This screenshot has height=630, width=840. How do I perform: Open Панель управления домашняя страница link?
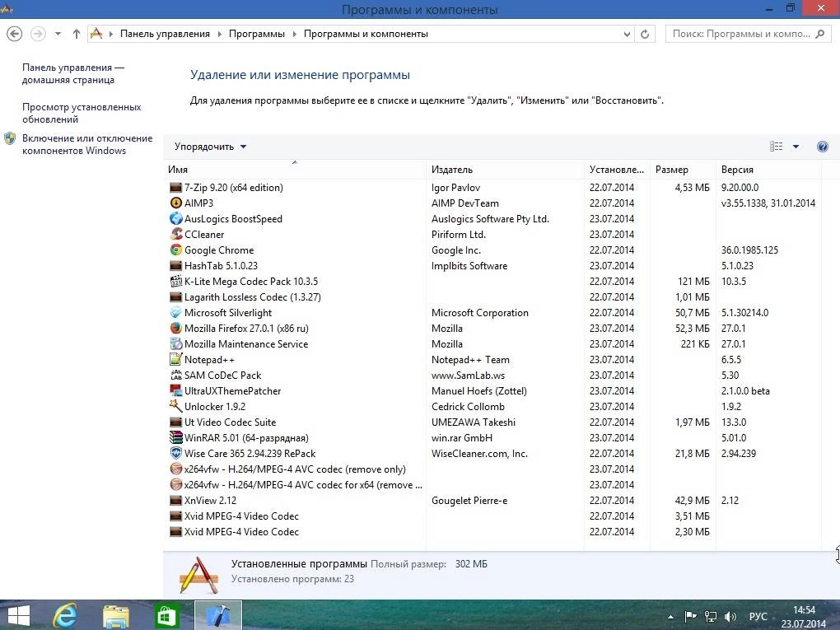click(72, 73)
